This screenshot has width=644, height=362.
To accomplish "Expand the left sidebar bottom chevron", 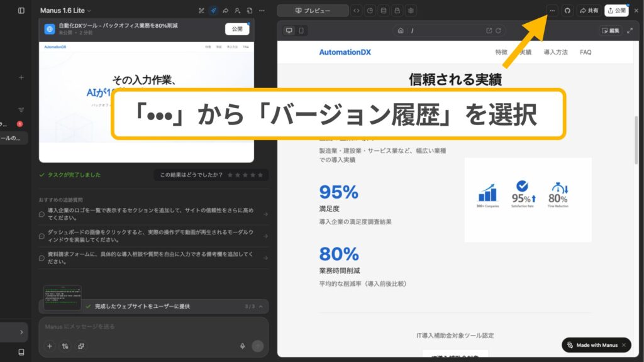I will pos(21,332).
